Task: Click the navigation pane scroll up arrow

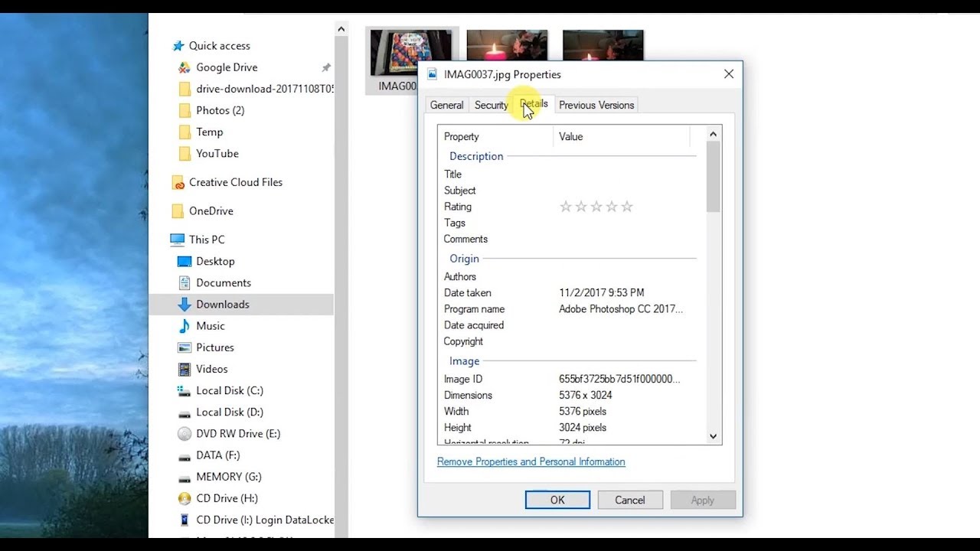Action: tap(341, 29)
